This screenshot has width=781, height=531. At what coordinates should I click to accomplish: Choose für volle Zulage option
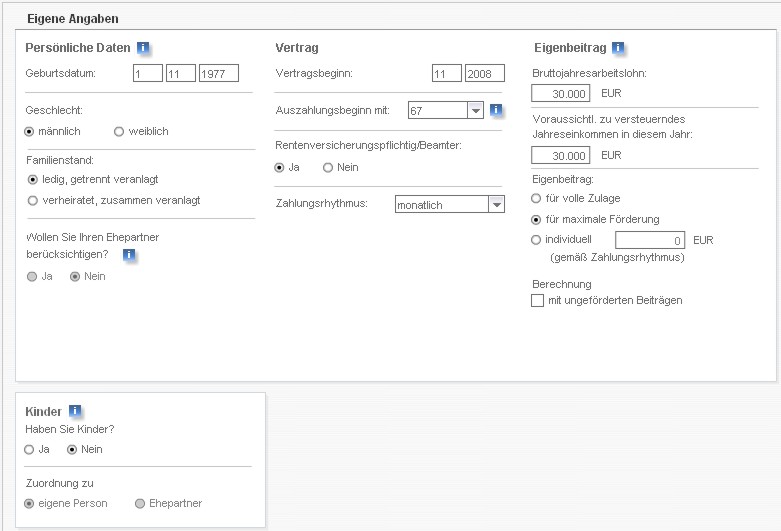click(536, 198)
